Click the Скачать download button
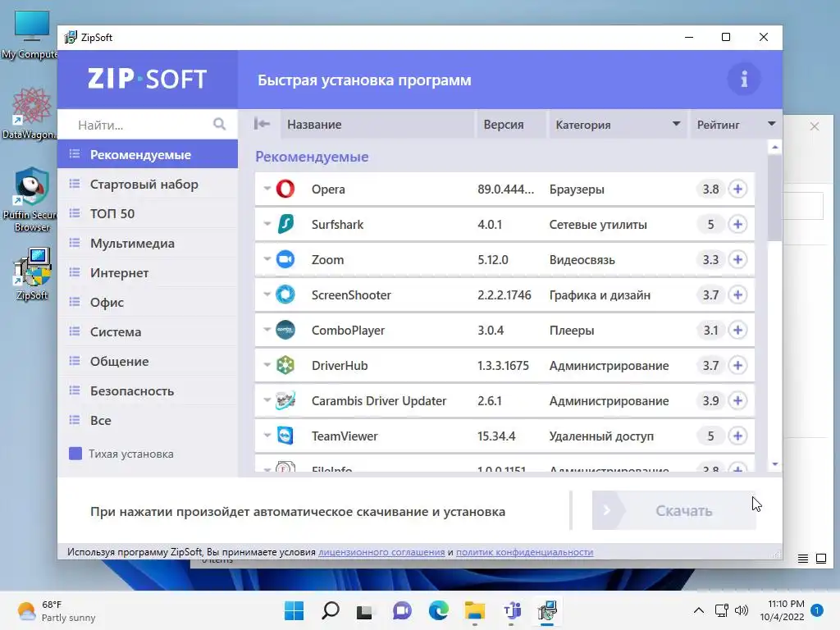 (x=674, y=510)
